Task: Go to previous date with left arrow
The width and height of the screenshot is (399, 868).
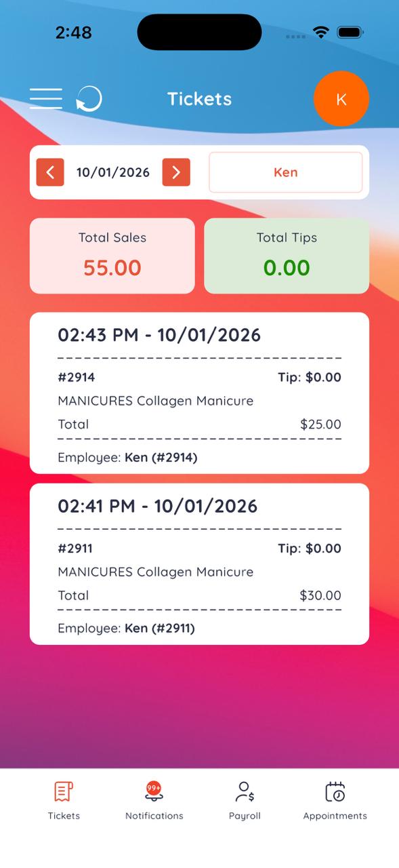Action: click(50, 172)
